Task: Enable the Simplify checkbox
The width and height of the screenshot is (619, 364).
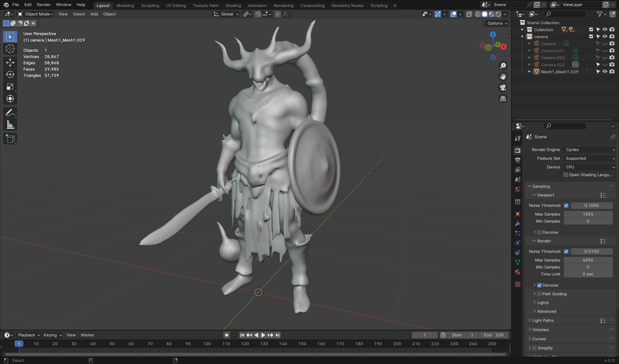Action: tap(534, 348)
